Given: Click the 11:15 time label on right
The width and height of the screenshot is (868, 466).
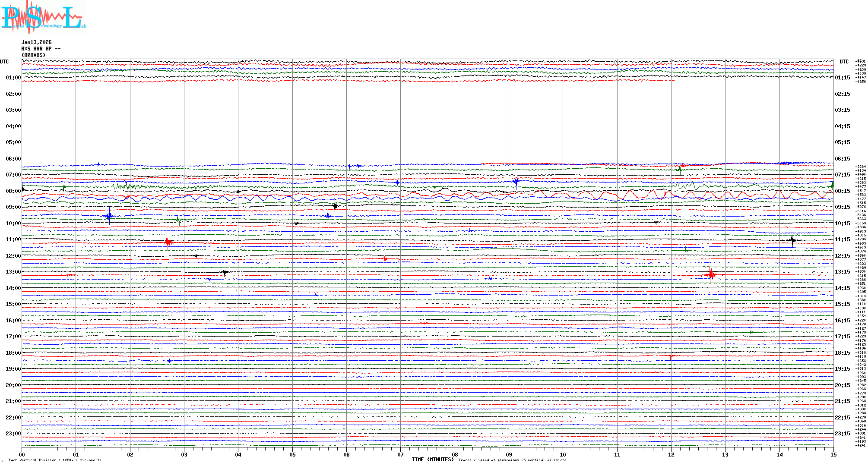Looking at the screenshot, I should click(x=842, y=239).
